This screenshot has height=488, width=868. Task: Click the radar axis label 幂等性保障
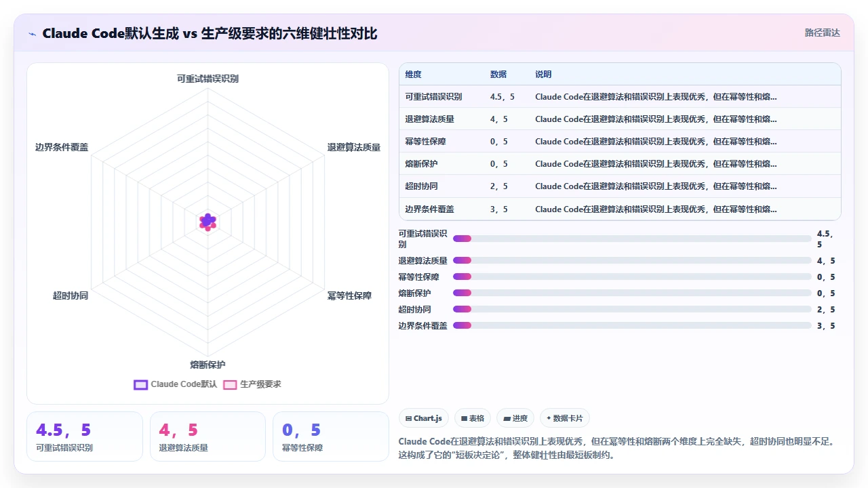[349, 296]
